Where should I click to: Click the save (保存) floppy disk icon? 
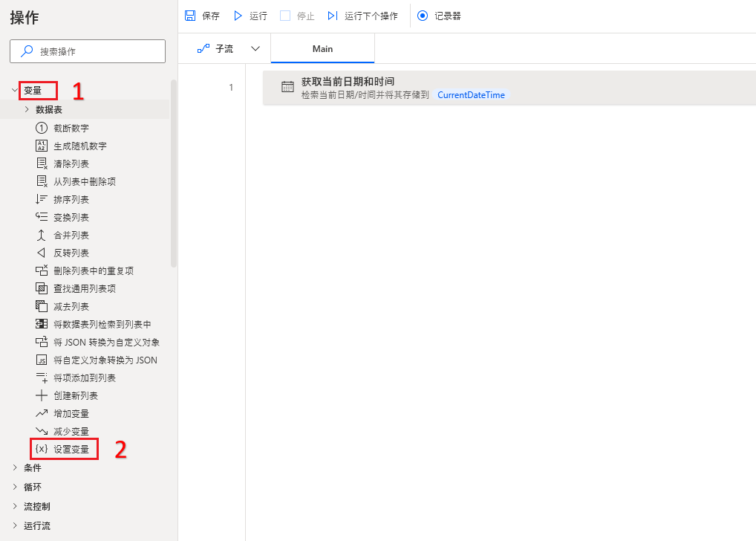point(190,16)
